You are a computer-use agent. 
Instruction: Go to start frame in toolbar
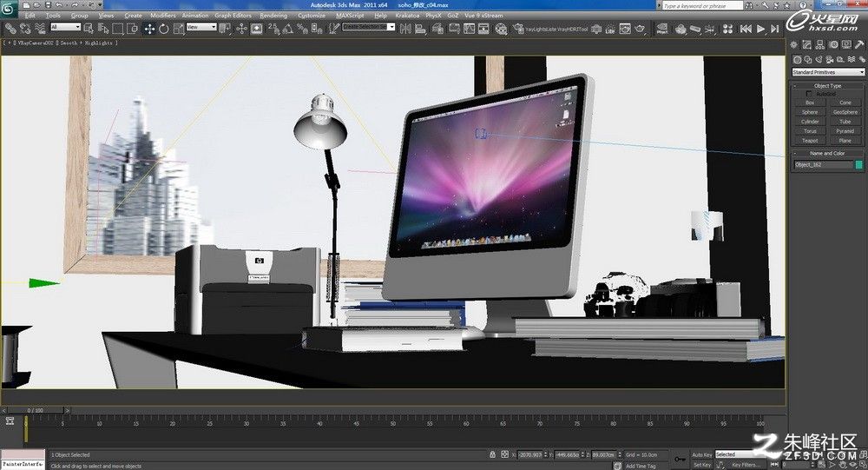[x=746, y=29]
